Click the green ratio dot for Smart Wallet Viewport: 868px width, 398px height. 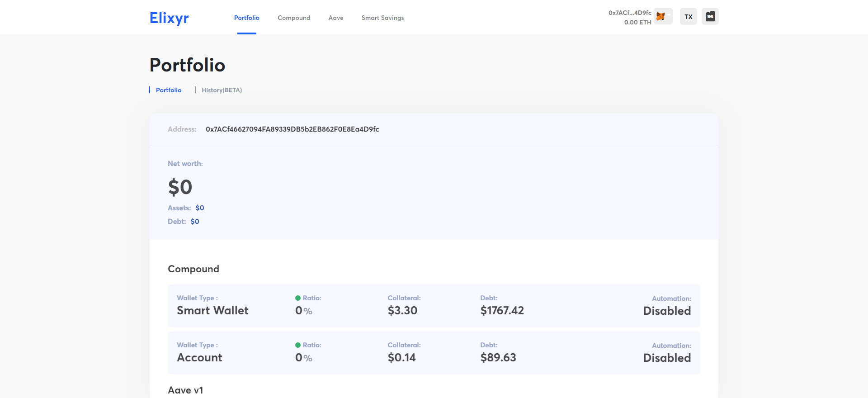click(298, 298)
